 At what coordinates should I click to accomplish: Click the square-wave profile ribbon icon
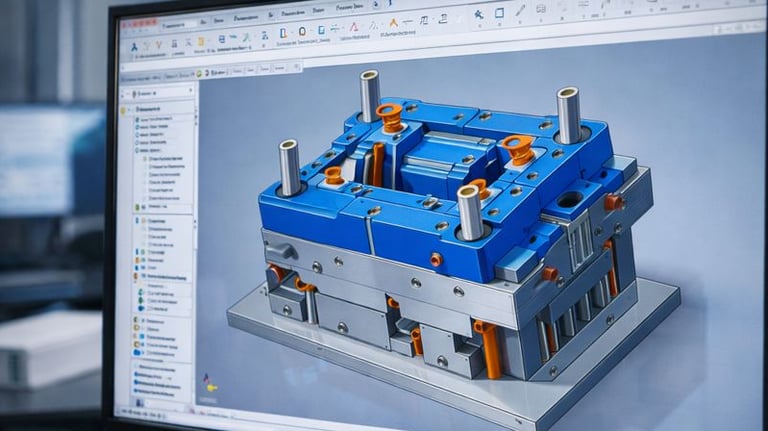(x=424, y=21)
